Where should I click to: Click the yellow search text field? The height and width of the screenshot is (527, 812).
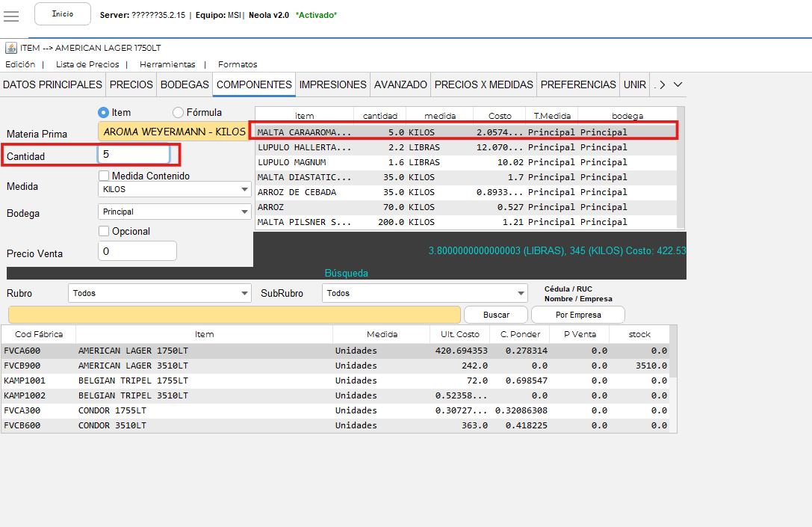[235, 315]
